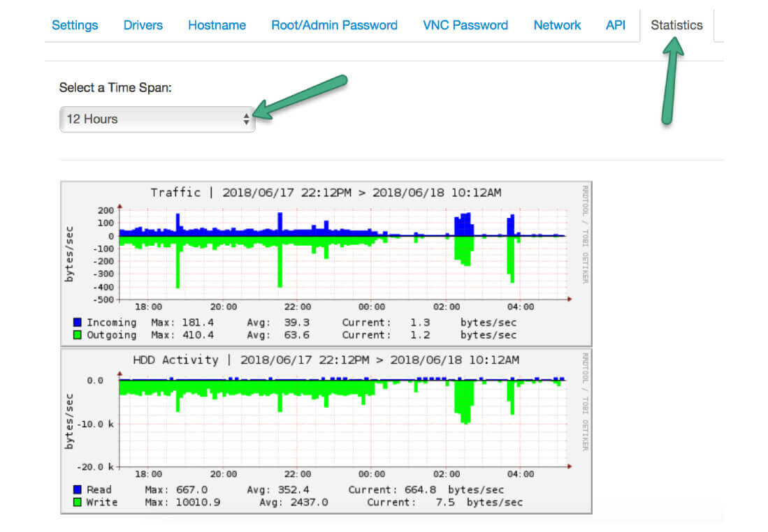The width and height of the screenshot is (768, 532).
Task: Click the green Outgoing legend swatch
Action: 77,334
